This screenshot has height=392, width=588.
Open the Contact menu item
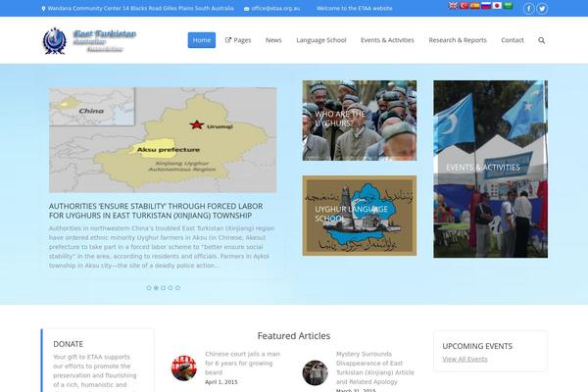click(513, 40)
